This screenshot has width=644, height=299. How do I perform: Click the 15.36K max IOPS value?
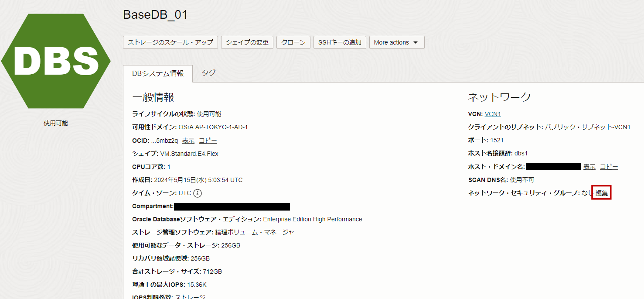197,285
